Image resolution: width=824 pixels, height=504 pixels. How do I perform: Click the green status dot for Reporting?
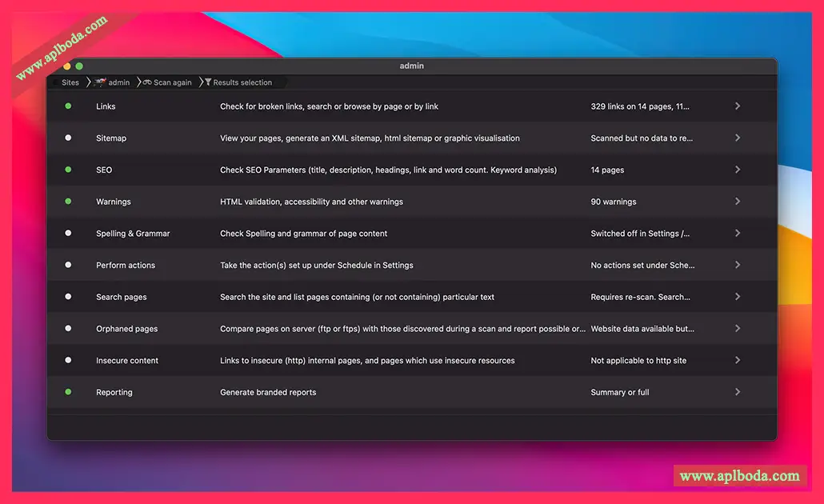click(68, 392)
